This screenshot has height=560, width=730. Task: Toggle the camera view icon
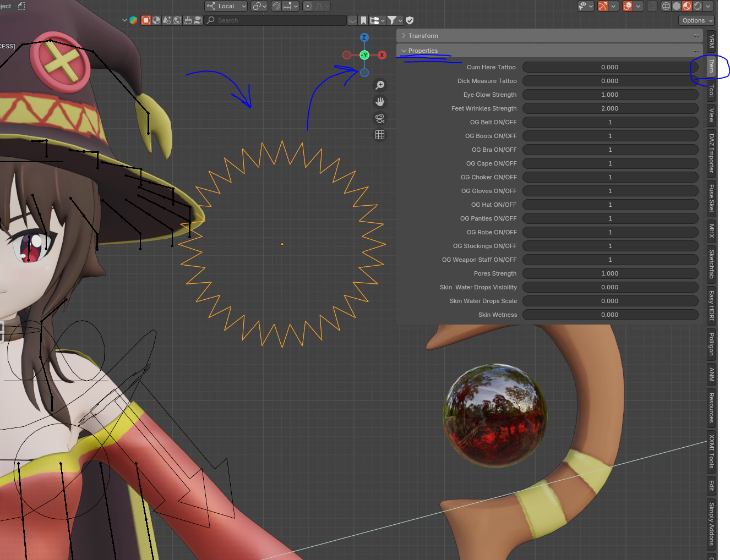(380, 118)
